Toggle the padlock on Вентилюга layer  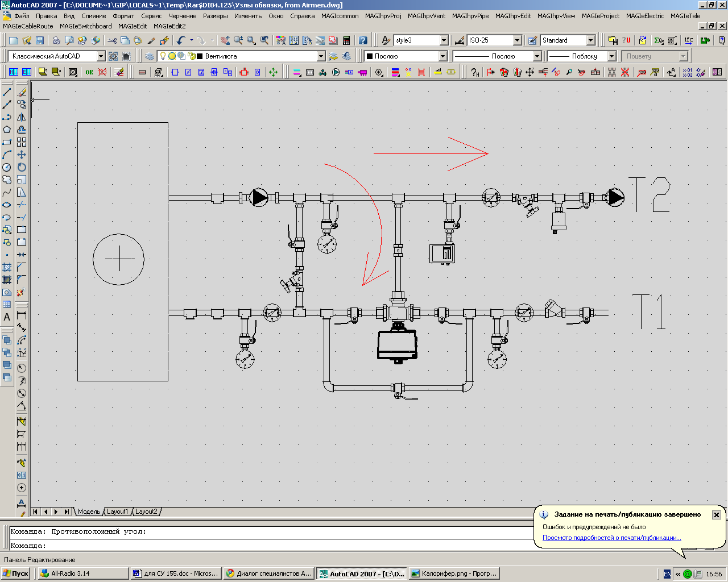[x=191, y=56]
